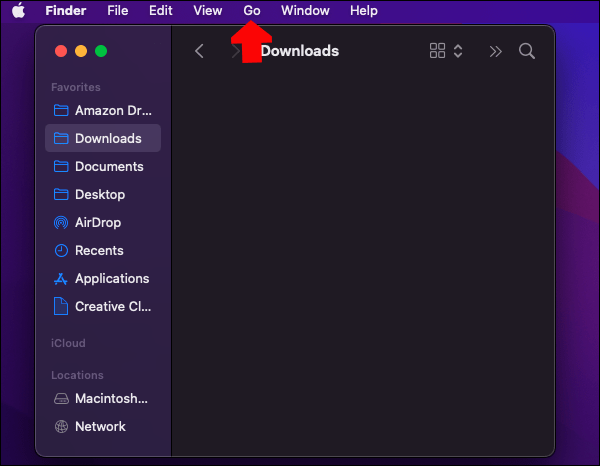Image resolution: width=600 pixels, height=466 pixels.
Task: Select the Downloads sidebar item
Action: [103, 138]
